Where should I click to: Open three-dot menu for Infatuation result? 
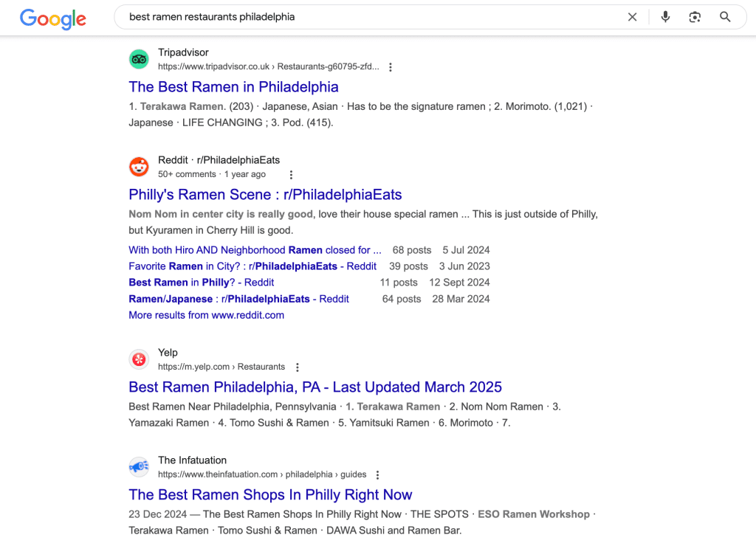(377, 474)
